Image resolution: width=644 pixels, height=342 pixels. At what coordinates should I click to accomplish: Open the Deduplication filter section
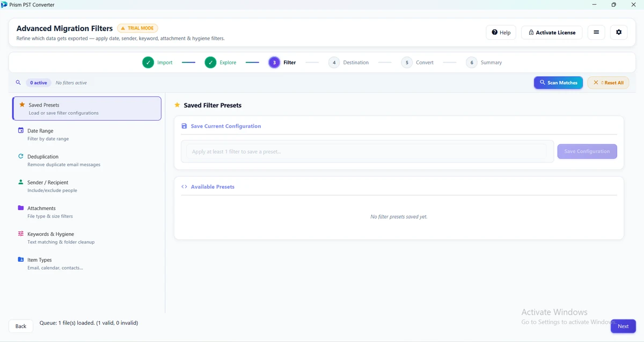point(87,160)
